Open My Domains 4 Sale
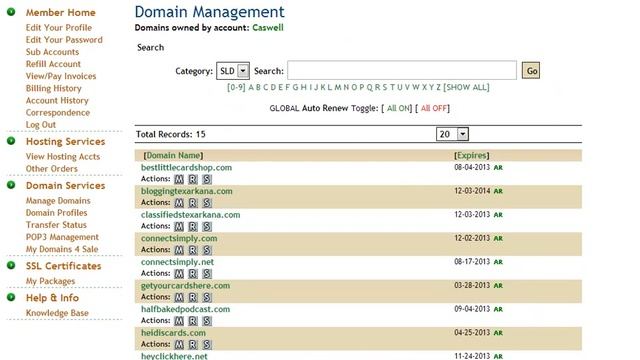The width and height of the screenshot is (640, 360). pyautogui.click(x=62, y=249)
